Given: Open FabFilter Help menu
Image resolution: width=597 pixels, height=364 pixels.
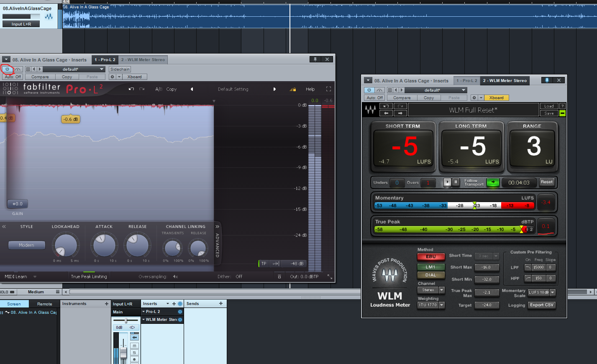Looking at the screenshot, I should [x=310, y=89].
